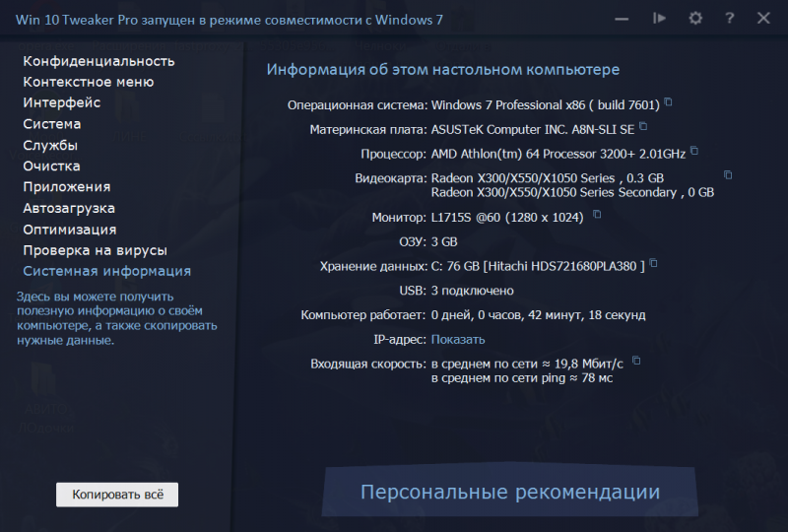788x532 pixels.
Task: Open Персональные рекомендации banner
Action: point(509,492)
